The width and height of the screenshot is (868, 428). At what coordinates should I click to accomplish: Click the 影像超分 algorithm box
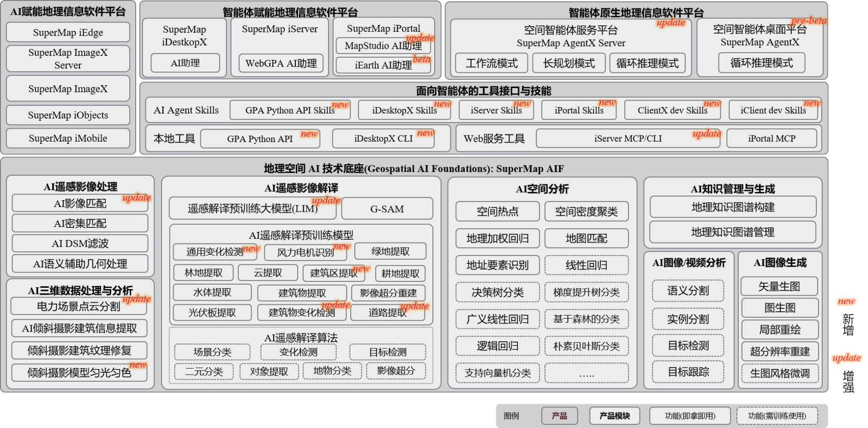coord(396,371)
